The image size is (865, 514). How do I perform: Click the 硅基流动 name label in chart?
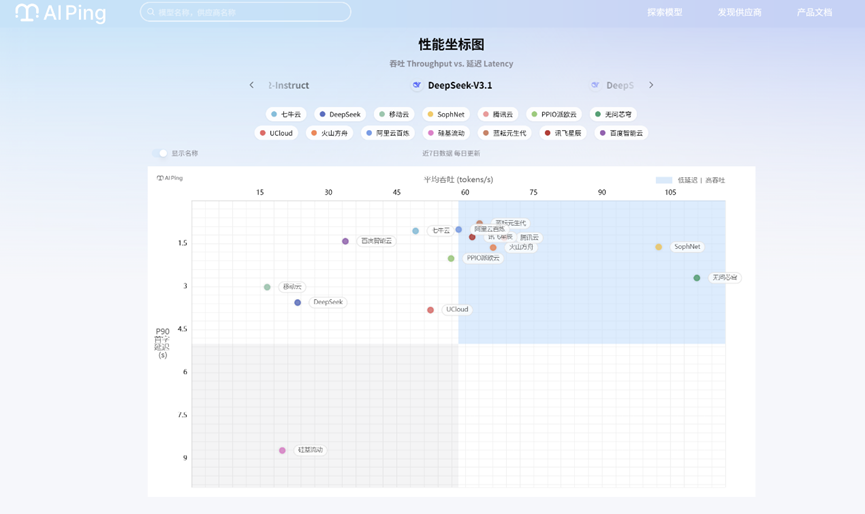point(310,450)
